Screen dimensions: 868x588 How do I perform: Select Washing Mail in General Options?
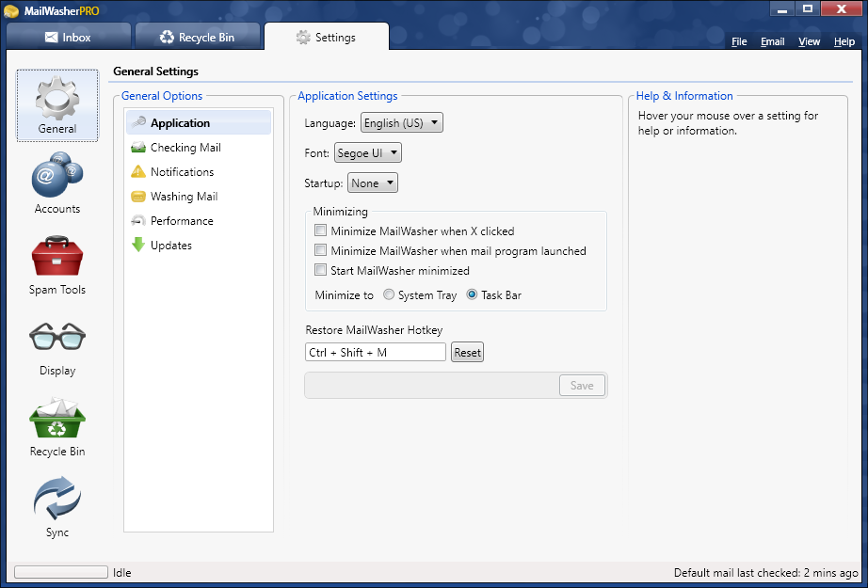tap(199, 197)
